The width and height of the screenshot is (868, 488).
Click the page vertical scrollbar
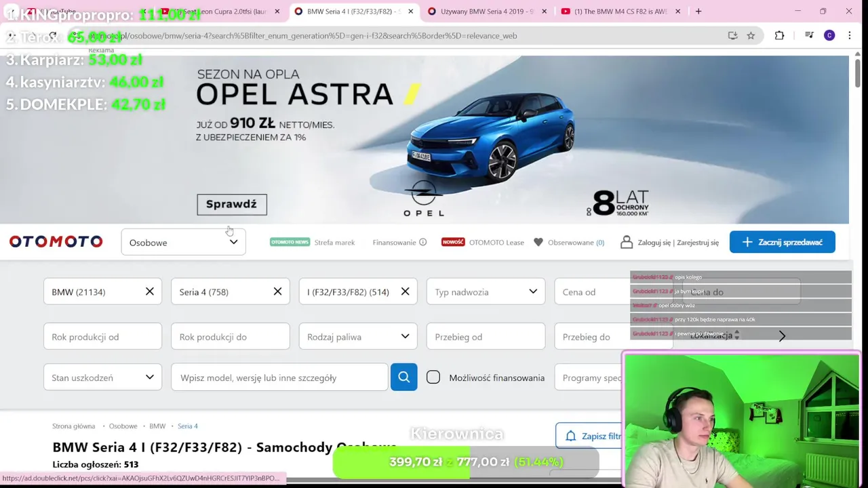[x=858, y=75]
